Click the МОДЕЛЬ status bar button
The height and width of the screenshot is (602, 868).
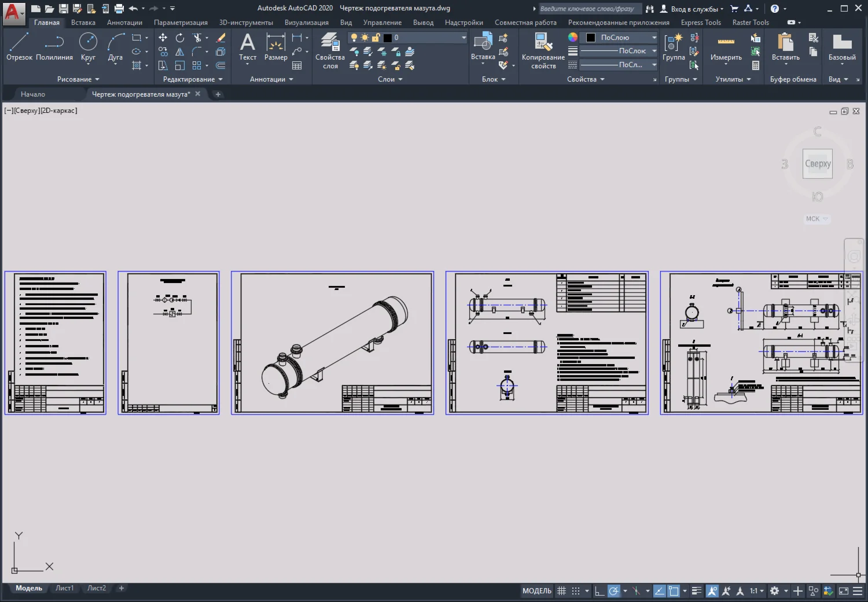pyautogui.click(x=537, y=591)
